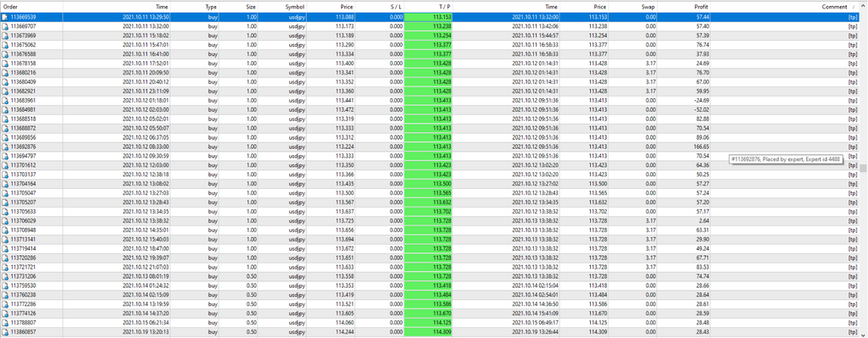The height and width of the screenshot is (338, 868).
Task: Click the order icon for 113788807
Action: pos(5,323)
